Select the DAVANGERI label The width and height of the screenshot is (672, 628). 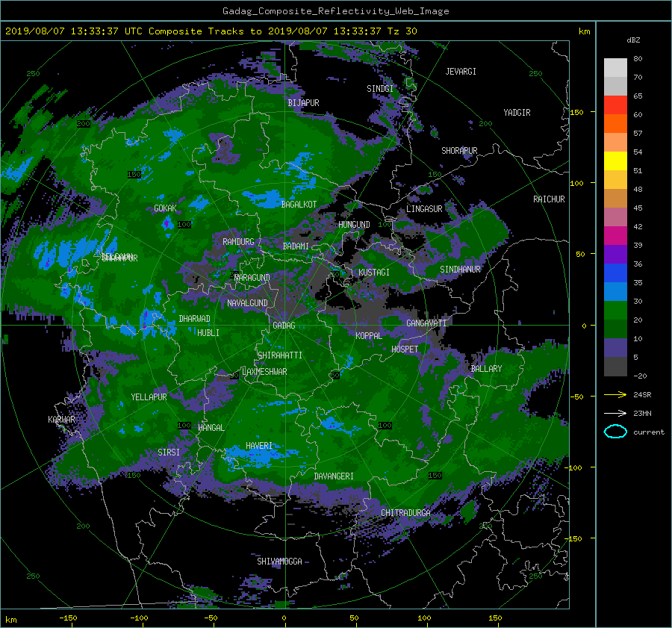[334, 476]
